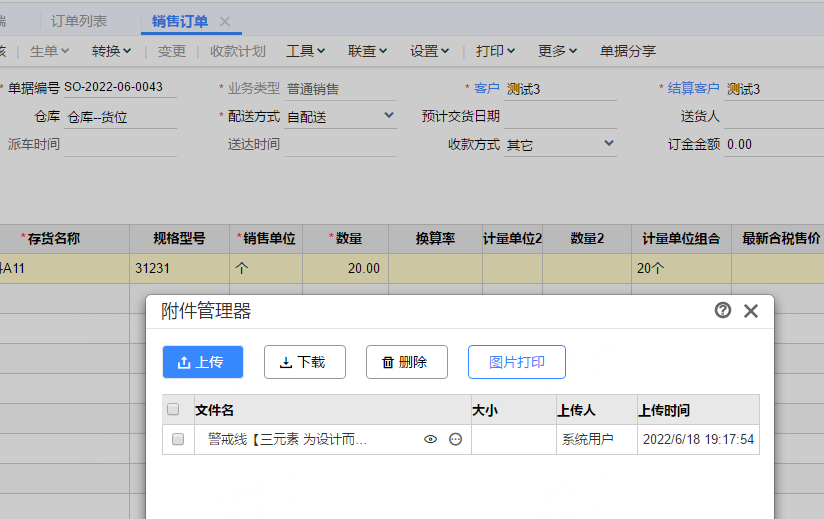Image resolution: width=824 pixels, height=519 pixels.
Task: Click the file name 警戒线【三元素 为设计而...
Action: coord(287,439)
